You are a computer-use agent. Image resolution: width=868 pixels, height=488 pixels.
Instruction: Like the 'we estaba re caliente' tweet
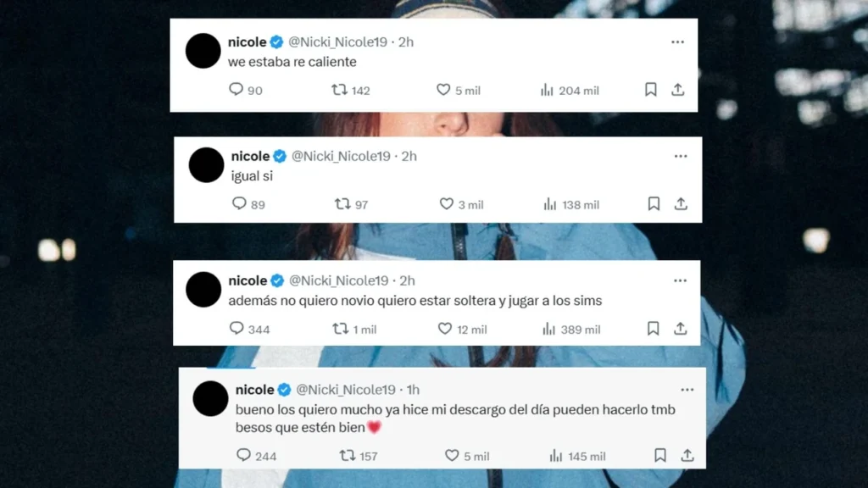coord(443,90)
